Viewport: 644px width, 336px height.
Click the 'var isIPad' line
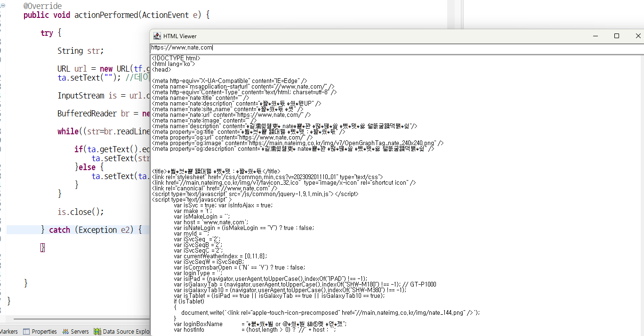(x=271, y=279)
